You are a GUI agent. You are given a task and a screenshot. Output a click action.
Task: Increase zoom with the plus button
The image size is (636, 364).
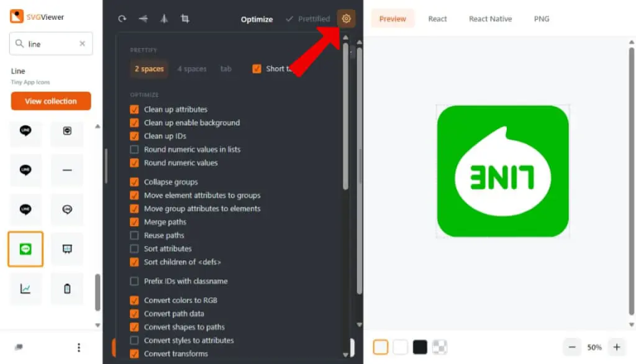coord(617,347)
